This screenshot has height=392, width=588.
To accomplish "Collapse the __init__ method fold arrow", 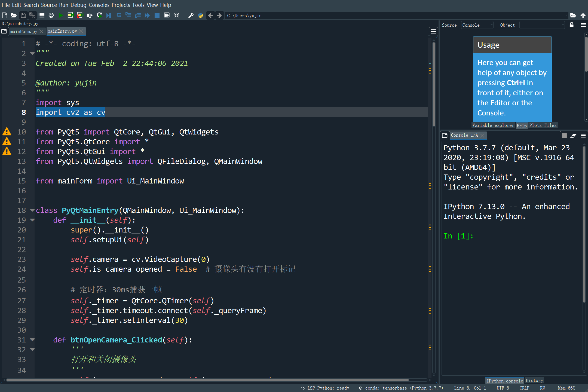I will pyautogui.click(x=32, y=220).
